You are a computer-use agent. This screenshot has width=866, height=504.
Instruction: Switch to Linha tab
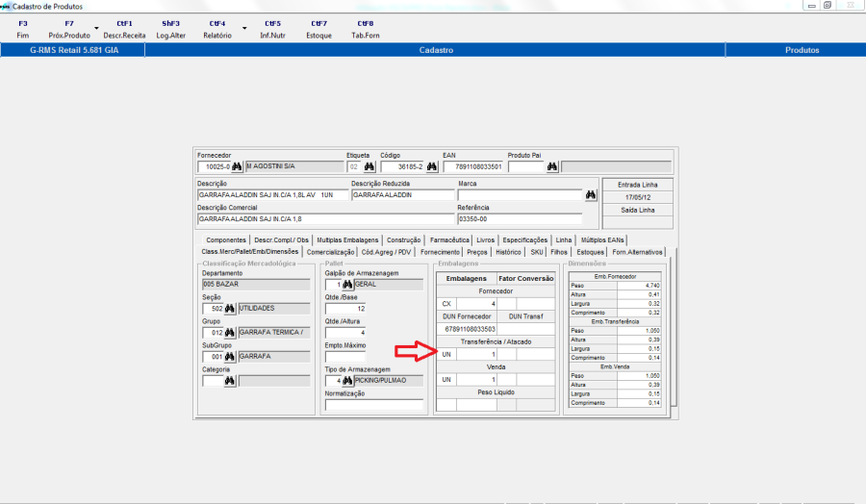(563, 240)
